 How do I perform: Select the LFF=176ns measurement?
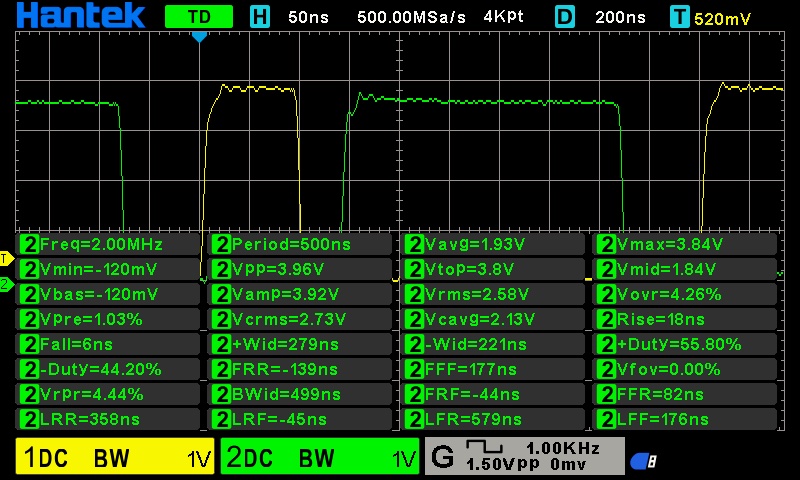click(x=685, y=419)
